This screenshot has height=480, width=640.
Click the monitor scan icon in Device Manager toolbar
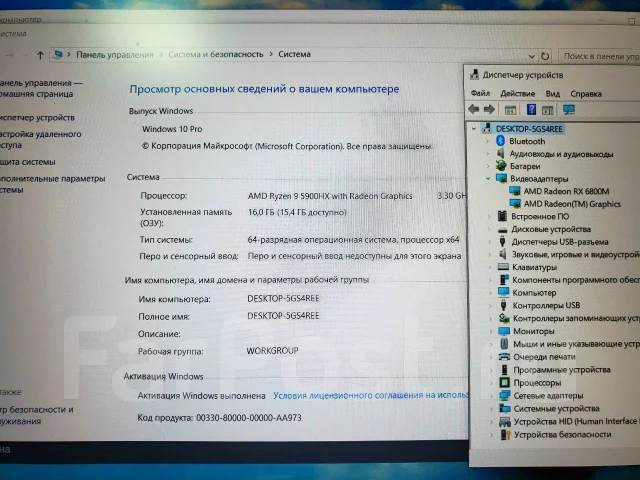[569, 109]
